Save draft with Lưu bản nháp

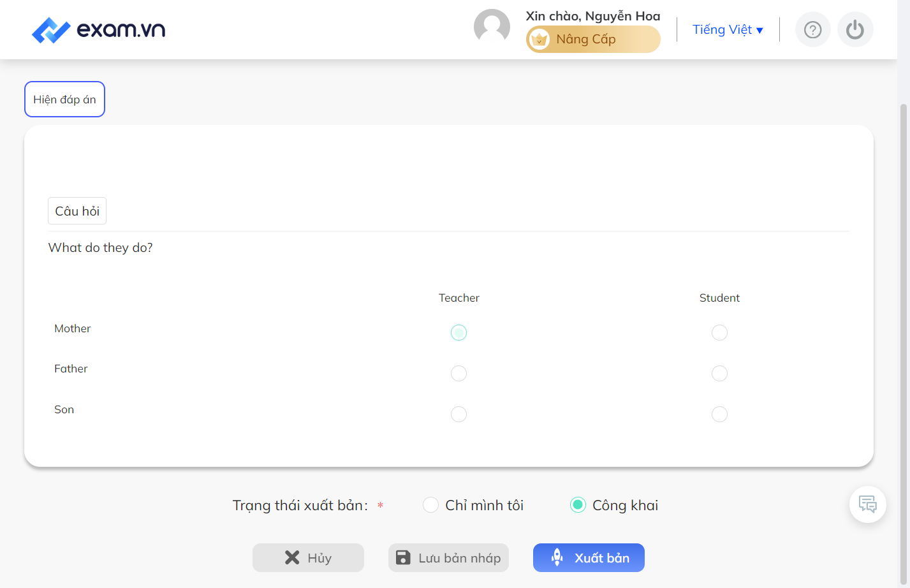pyautogui.click(x=448, y=558)
